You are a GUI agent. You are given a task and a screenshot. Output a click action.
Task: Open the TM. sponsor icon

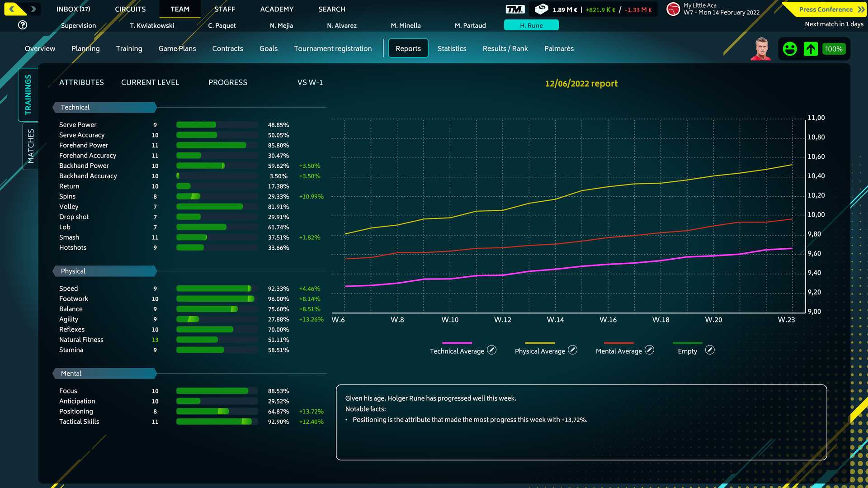(x=514, y=9)
